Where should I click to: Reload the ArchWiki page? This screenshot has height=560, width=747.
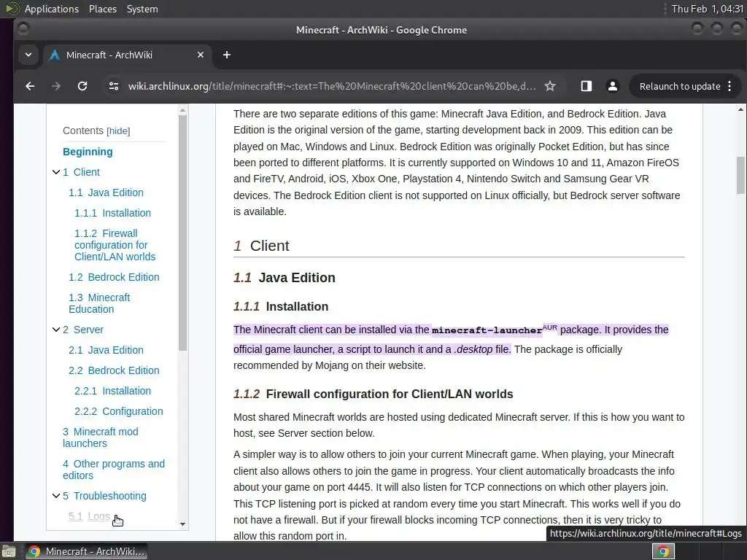[x=82, y=86]
